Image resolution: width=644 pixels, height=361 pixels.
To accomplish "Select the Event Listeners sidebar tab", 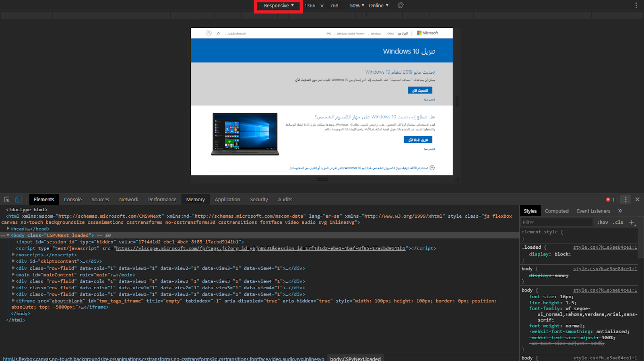I will coord(593,211).
